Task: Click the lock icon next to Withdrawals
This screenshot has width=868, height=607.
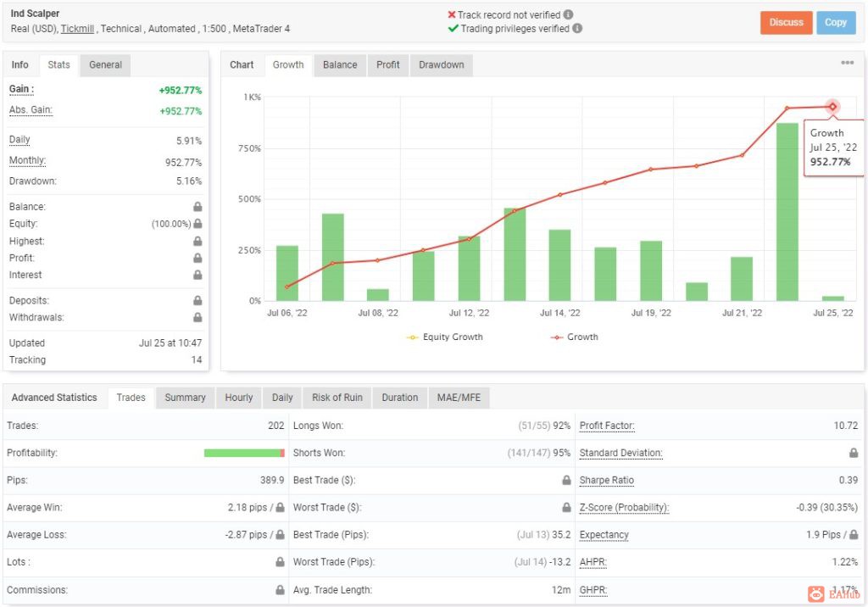Action: click(x=198, y=317)
